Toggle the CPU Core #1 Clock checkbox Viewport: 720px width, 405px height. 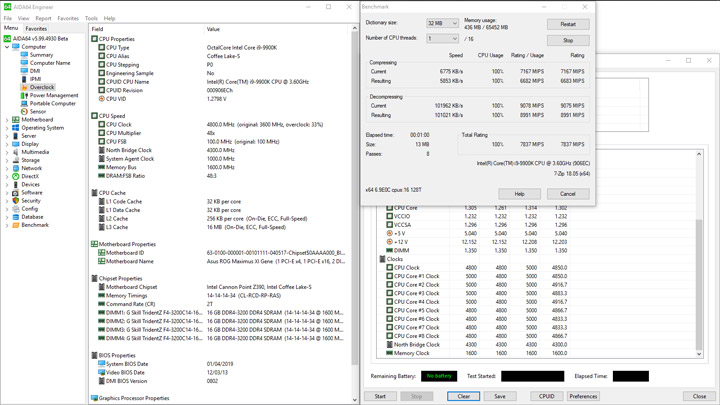point(389,276)
